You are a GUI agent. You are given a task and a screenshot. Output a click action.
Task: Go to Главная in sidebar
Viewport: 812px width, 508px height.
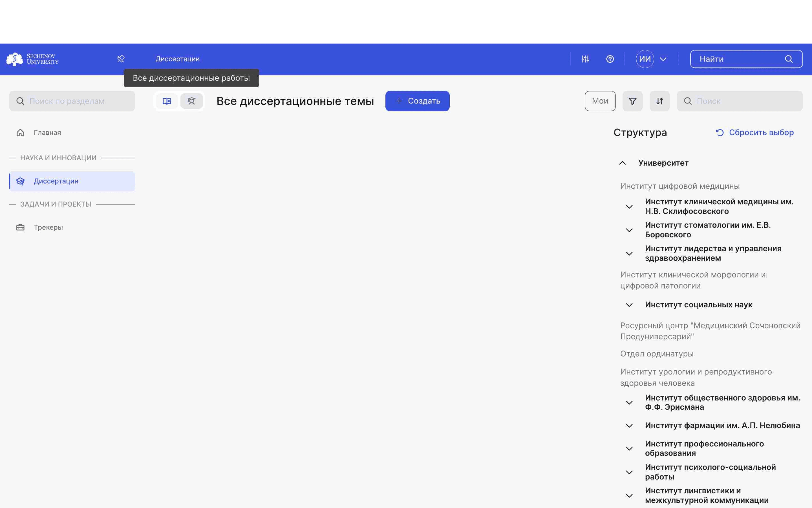[72, 133]
